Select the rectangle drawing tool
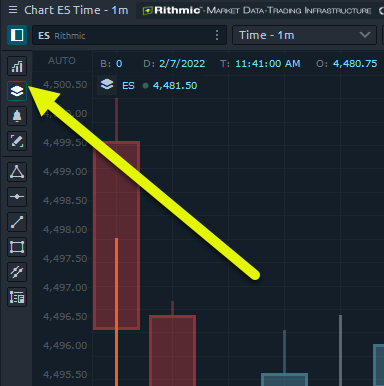The width and height of the screenshot is (384, 386). click(x=17, y=247)
